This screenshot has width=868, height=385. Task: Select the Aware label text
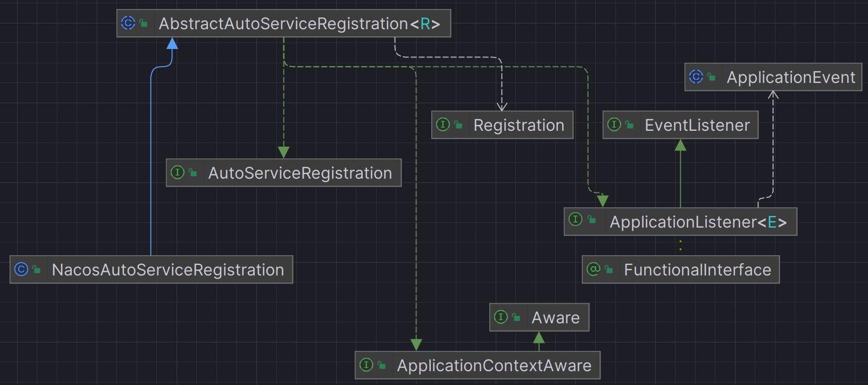tap(556, 318)
